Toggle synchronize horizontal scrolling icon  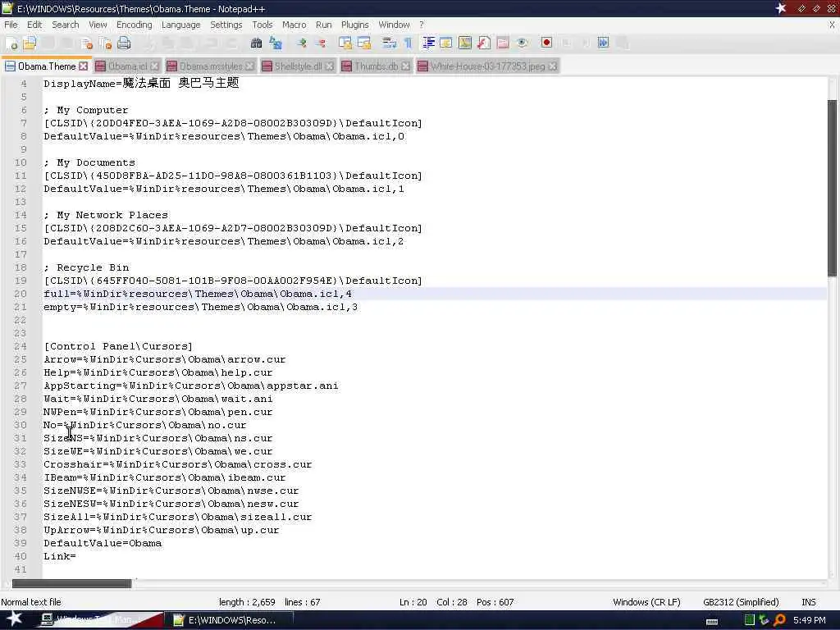[364, 43]
